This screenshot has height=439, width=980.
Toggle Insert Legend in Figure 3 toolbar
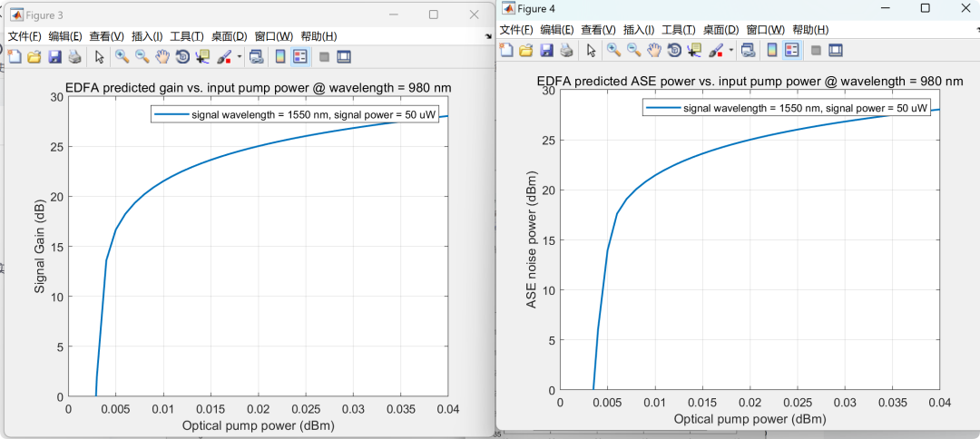click(300, 57)
